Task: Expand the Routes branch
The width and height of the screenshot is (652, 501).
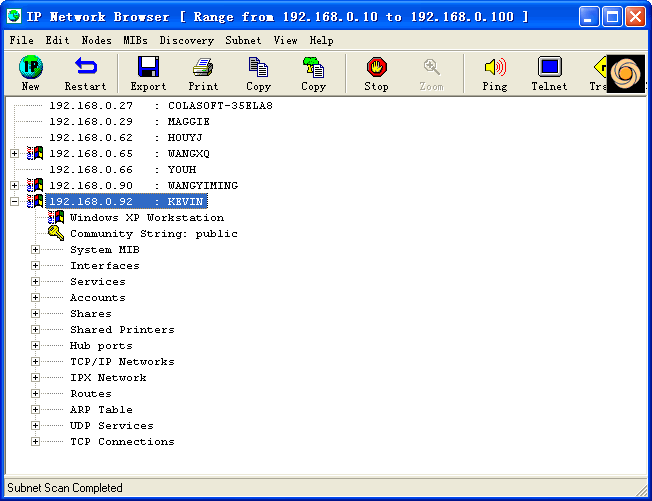Action: [x=35, y=394]
